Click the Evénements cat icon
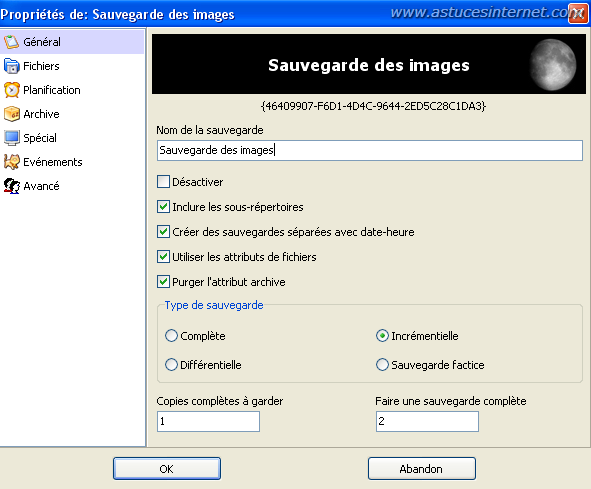Viewport: 591px width, 489px height. click(x=11, y=162)
